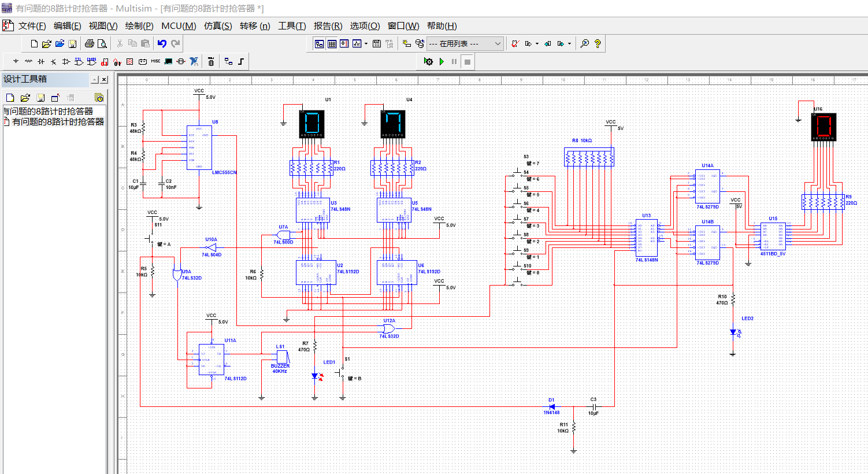This screenshot has width=868, height=474.
Task: Open the 仿真(S) menu
Action: (218, 26)
